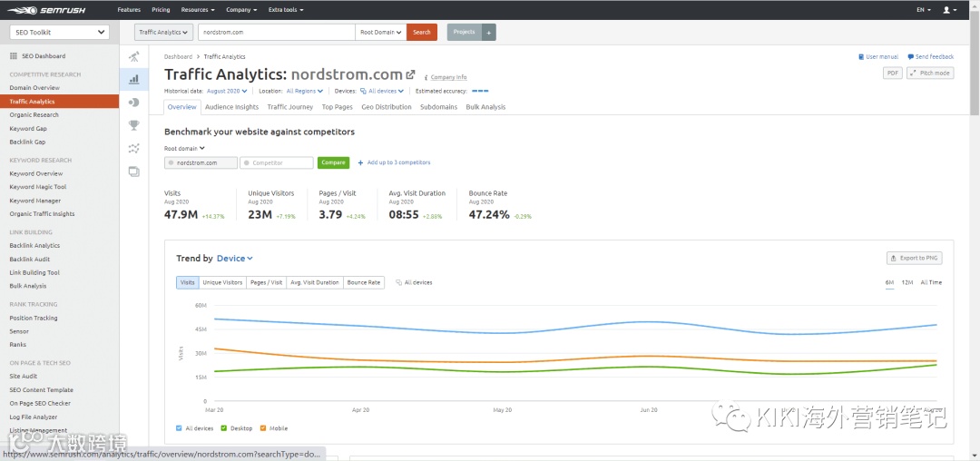Toggle the Desktop legend checkbox
This screenshot has height=461, width=980.
[224, 428]
